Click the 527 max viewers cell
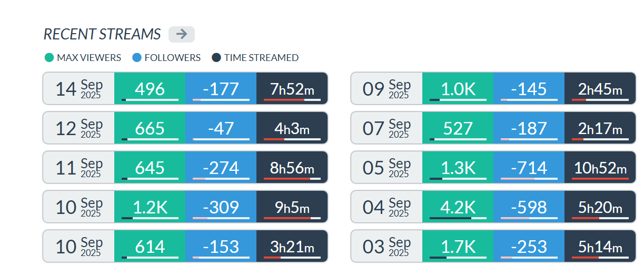 tap(458, 128)
